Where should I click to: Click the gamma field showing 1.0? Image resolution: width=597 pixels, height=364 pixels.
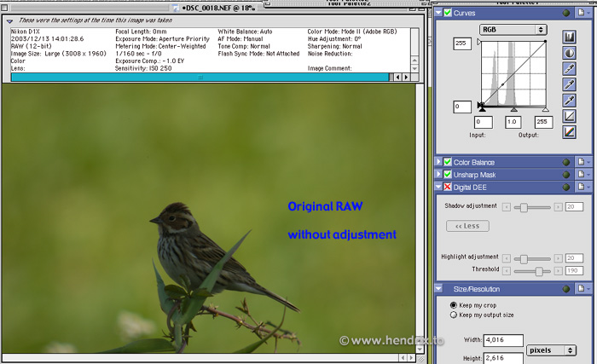pyautogui.click(x=513, y=122)
